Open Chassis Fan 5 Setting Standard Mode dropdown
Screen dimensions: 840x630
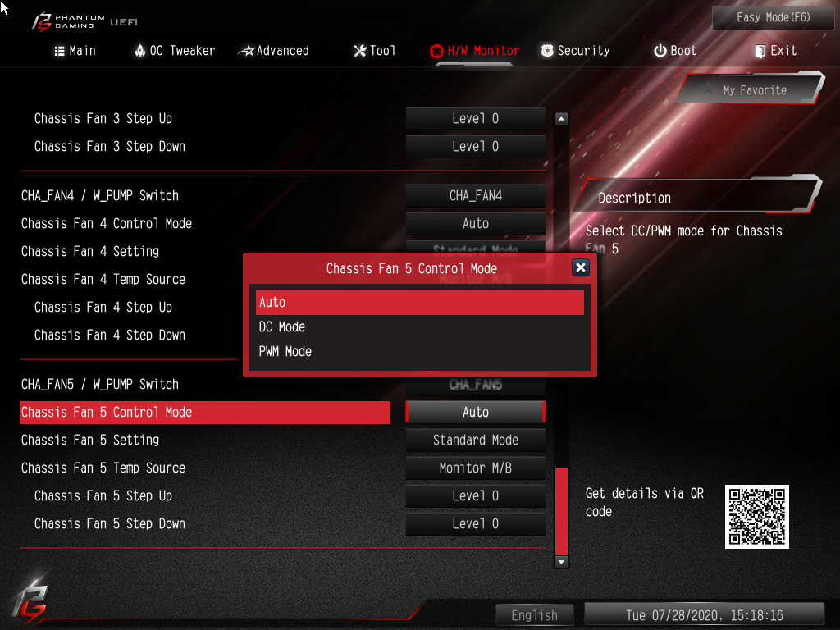click(476, 441)
